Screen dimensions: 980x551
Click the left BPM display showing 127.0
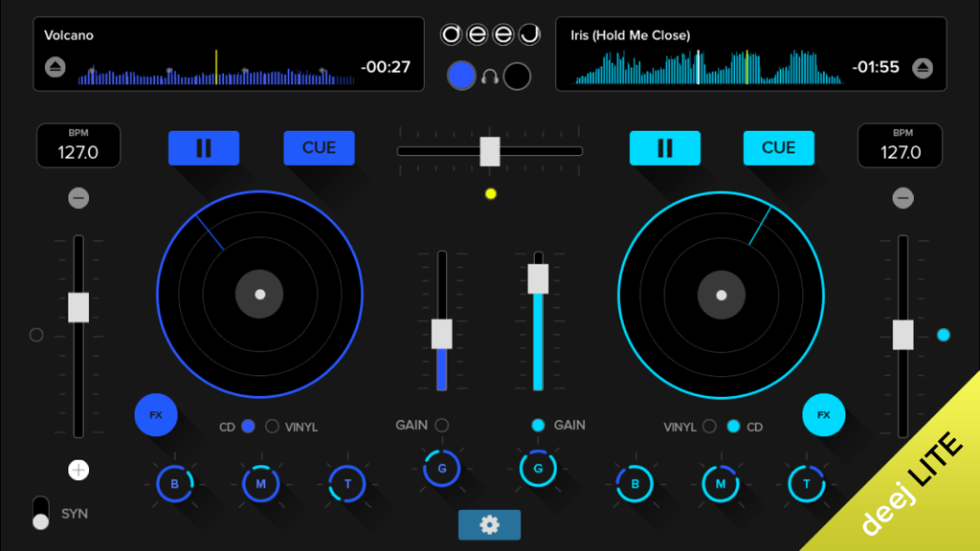[78, 145]
